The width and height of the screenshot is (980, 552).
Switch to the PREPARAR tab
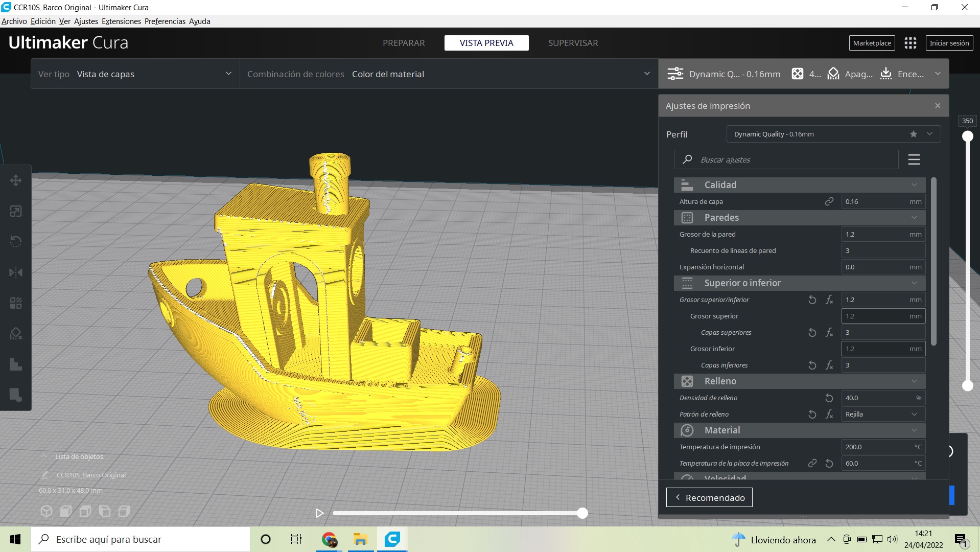pyautogui.click(x=404, y=43)
